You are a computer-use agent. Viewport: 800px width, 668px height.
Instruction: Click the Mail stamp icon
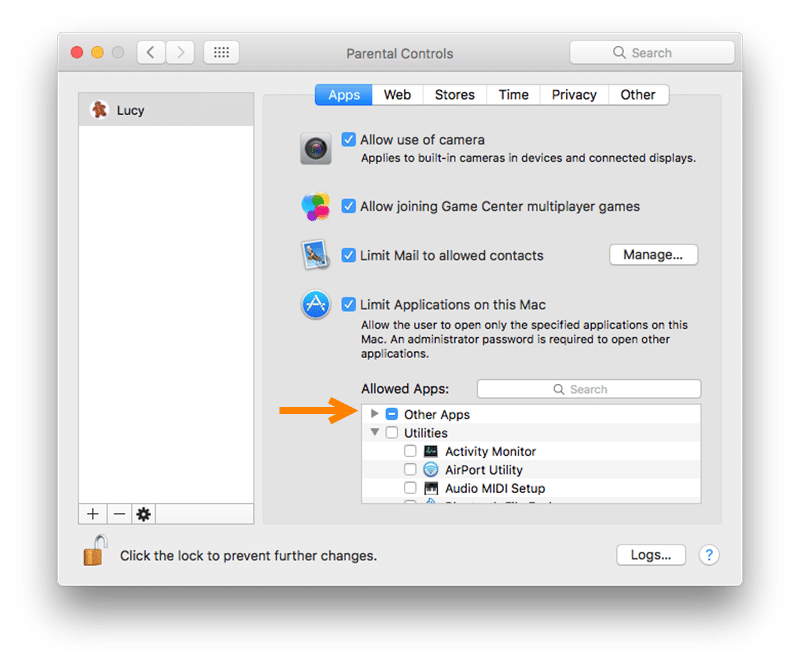(316, 255)
